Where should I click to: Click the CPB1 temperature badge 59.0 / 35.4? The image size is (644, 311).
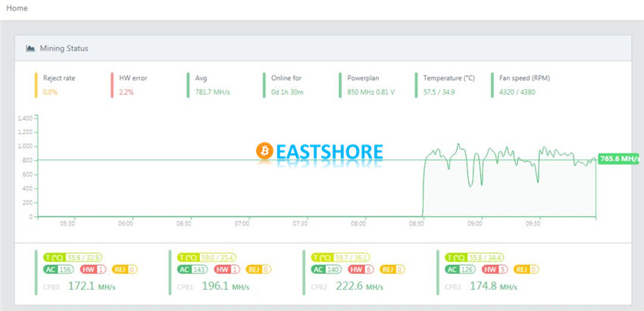coord(207,258)
